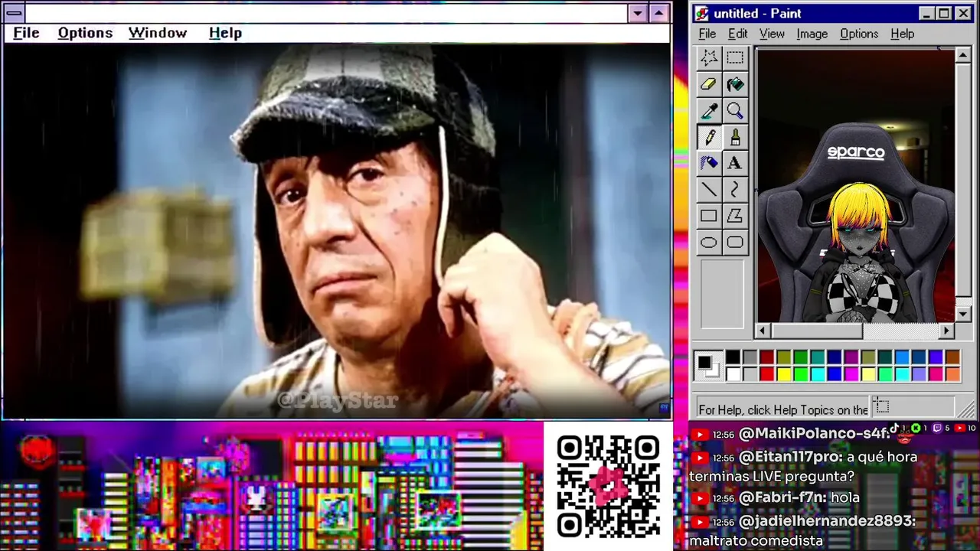The image size is (980, 551).
Task: Select the Polygon shape tool
Action: [x=735, y=216]
